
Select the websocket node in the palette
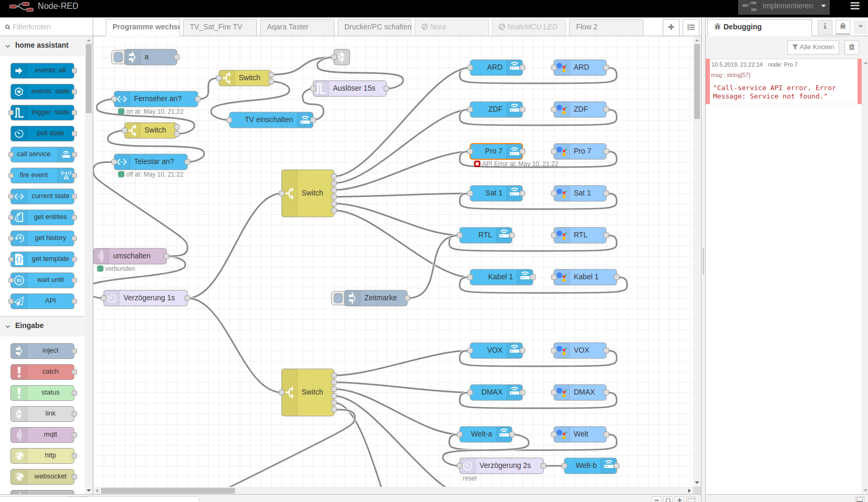pyautogui.click(x=43, y=476)
